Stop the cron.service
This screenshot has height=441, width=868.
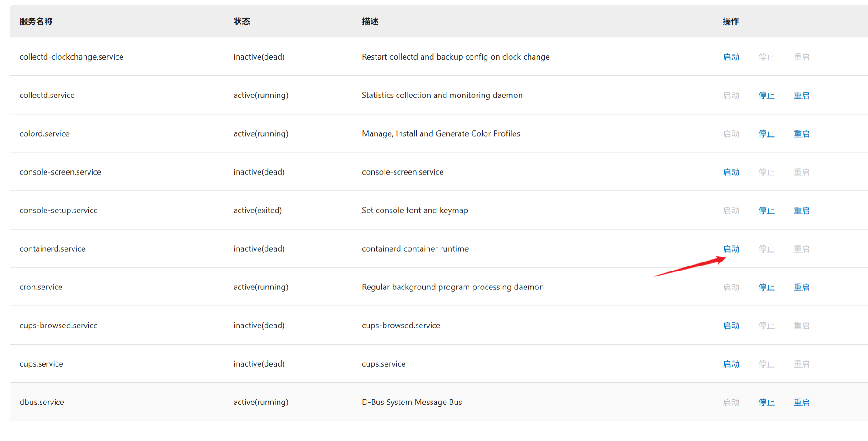point(766,287)
